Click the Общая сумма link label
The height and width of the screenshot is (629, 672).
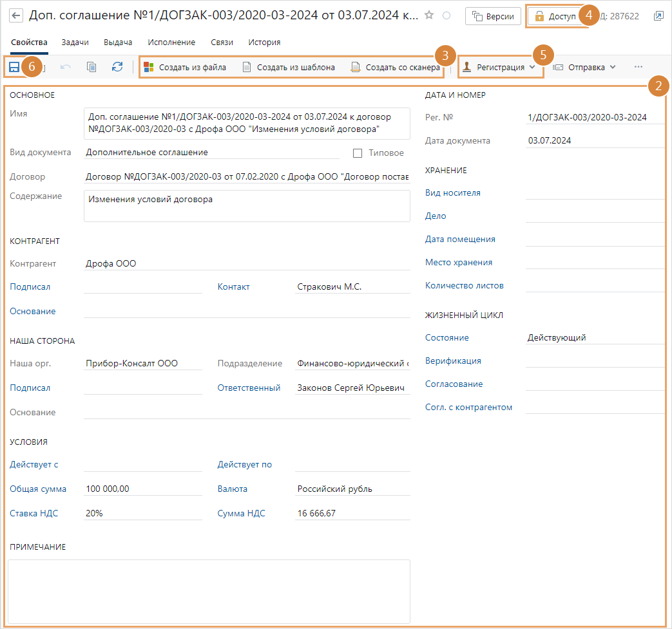tap(38, 489)
